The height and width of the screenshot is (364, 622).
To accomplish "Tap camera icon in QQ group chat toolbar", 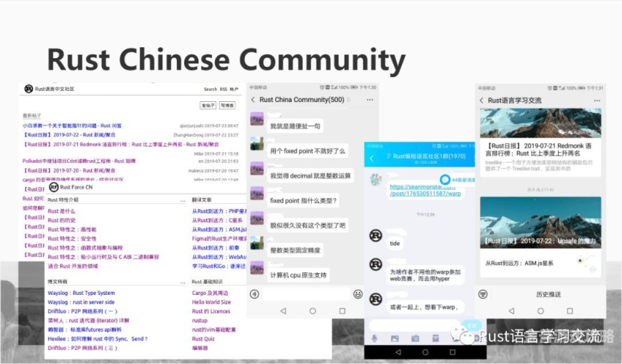I will (415, 339).
